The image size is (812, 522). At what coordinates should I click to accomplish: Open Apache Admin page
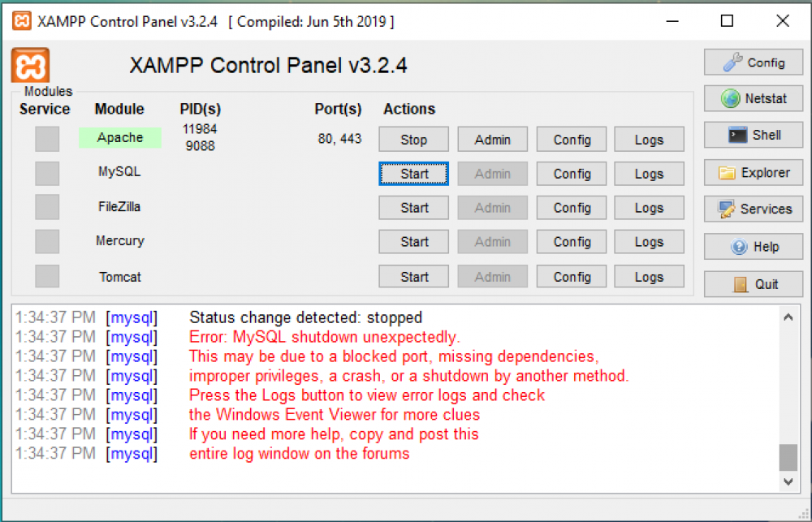492,140
